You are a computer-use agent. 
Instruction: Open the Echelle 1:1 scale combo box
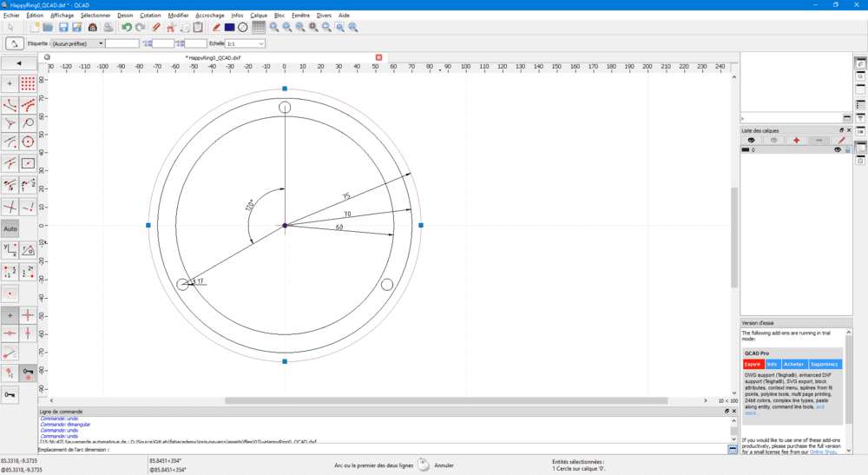coord(246,43)
